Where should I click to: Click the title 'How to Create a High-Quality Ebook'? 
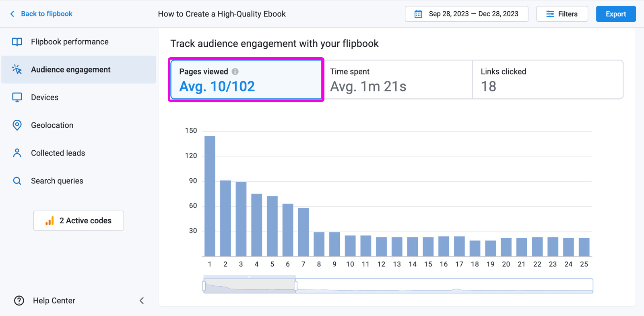coord(222,14)
